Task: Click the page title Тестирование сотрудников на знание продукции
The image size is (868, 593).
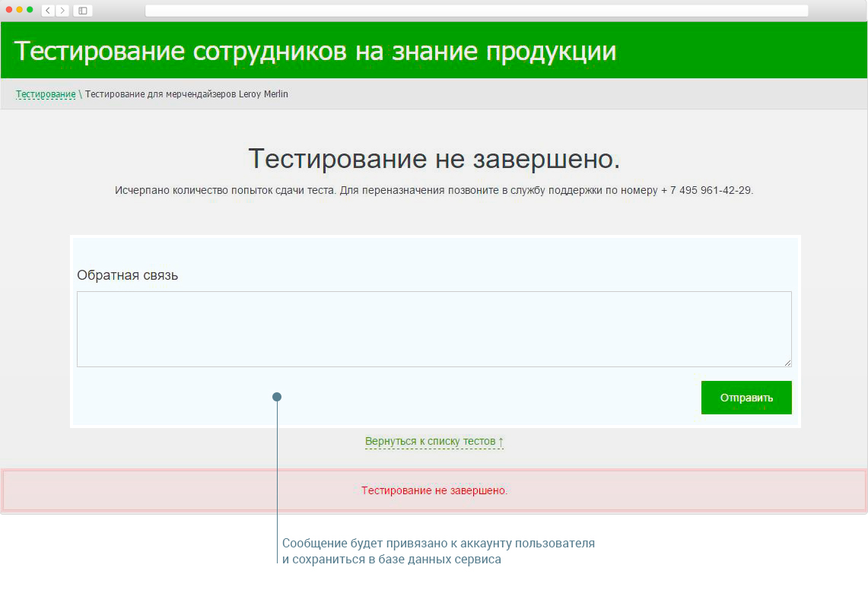Action: [315, 51]
